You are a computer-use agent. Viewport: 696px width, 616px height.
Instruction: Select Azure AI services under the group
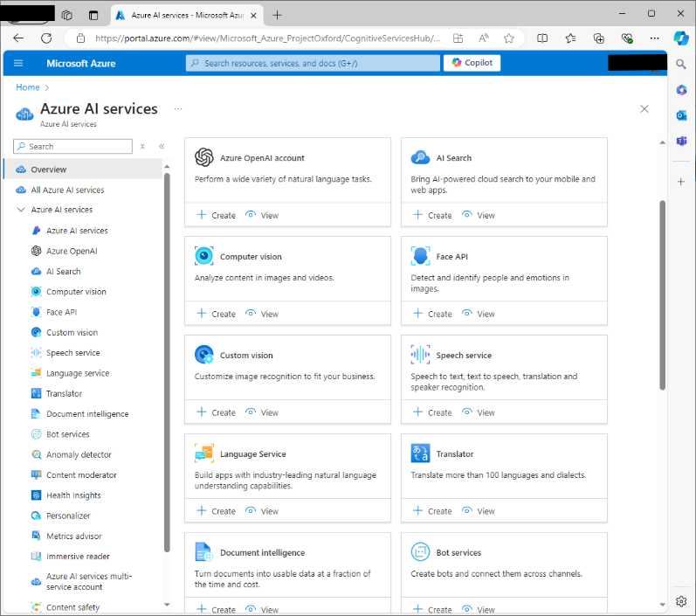coord(77,231)
